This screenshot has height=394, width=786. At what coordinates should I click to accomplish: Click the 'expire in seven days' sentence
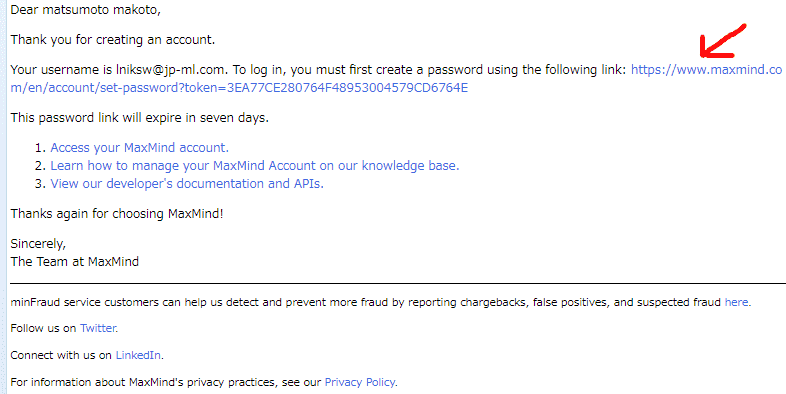pyautogui.click(x=139, y=118)
